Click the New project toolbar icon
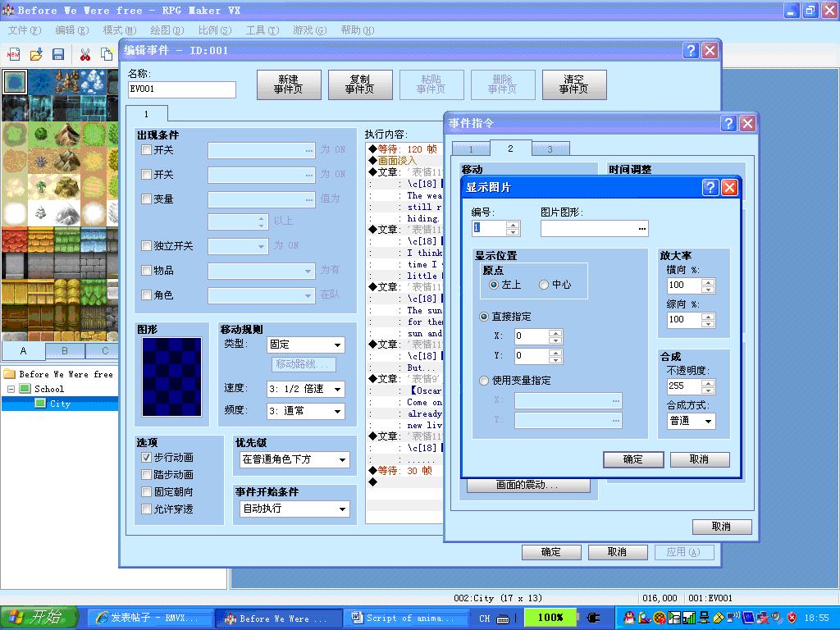Viewport: 840px width, 630px height. pyautogui.click(x=13, y=54)
